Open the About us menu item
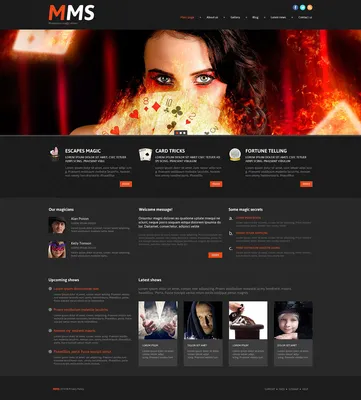The height and width of the screenshot is (400, 361). (212, 17)
